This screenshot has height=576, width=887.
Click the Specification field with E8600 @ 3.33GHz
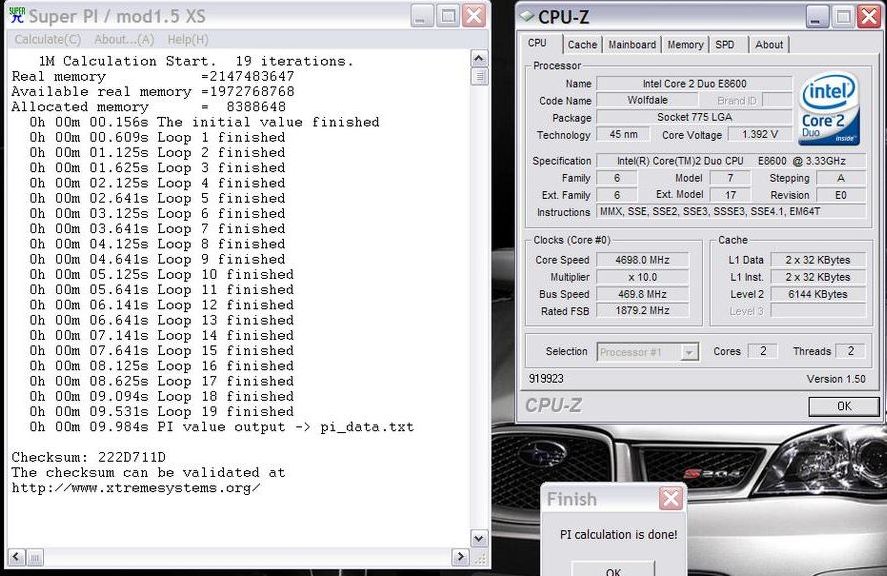click(x=731, y=161)
